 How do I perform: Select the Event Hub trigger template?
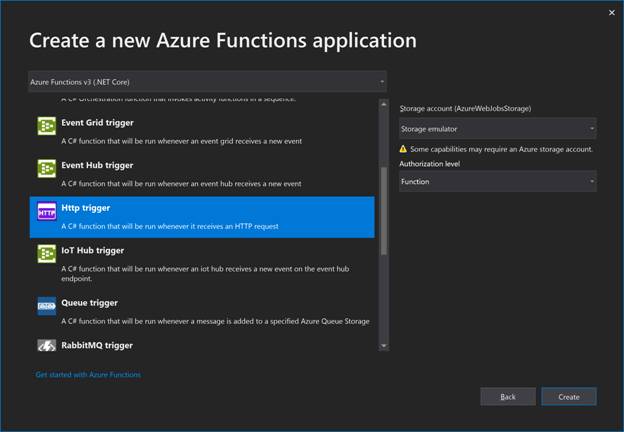tap(202, 175)
